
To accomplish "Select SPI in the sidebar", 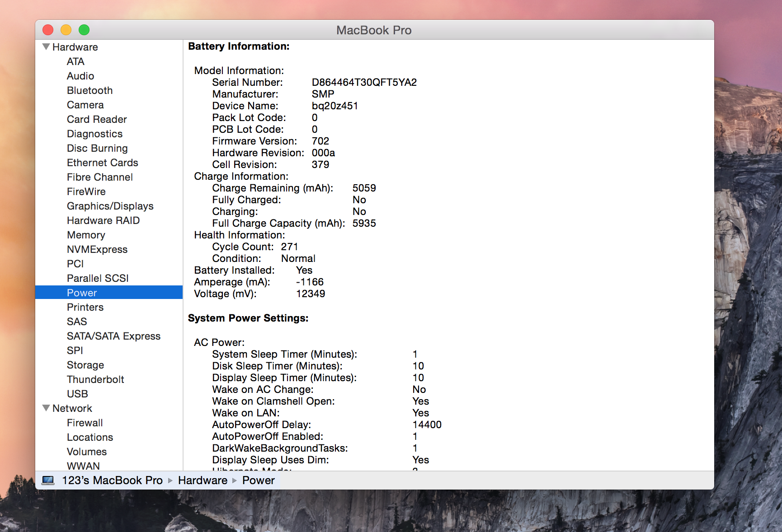I will click(x=75, y=350).
